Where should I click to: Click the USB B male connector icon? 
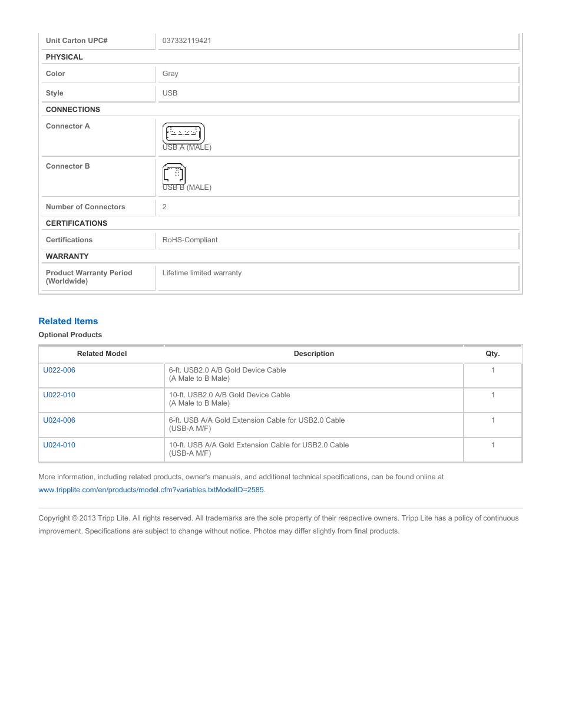coord(174,174)
